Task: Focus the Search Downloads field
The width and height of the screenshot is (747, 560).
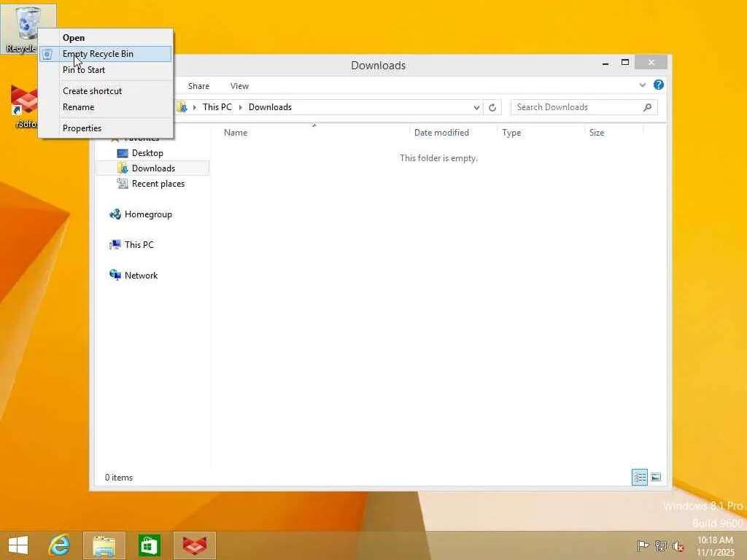Action: 584,107
